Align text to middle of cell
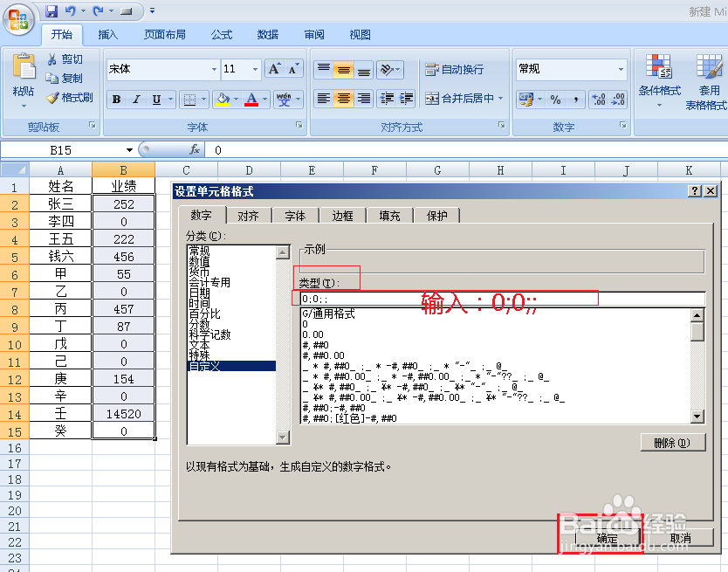Image resolution: width=728 pixels, height=572 pixels. (x=344, y=69)
